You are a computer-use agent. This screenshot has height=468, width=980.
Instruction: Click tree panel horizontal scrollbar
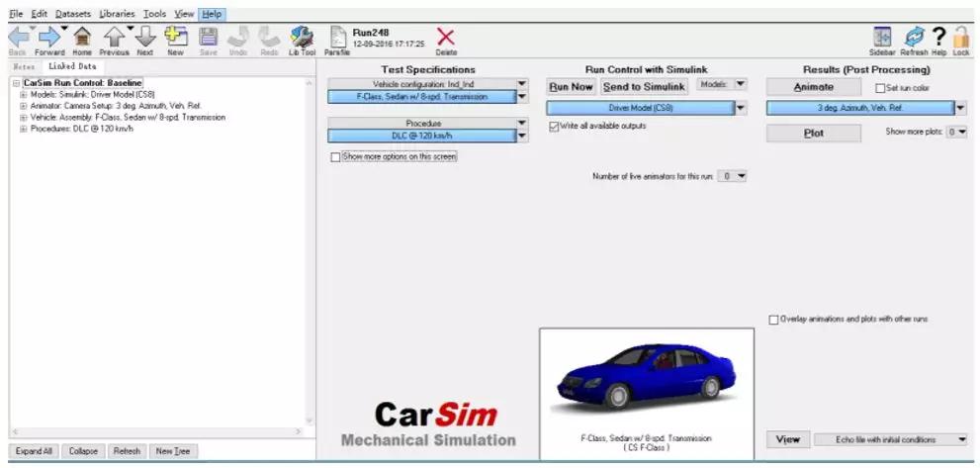[x=157, y=431]
